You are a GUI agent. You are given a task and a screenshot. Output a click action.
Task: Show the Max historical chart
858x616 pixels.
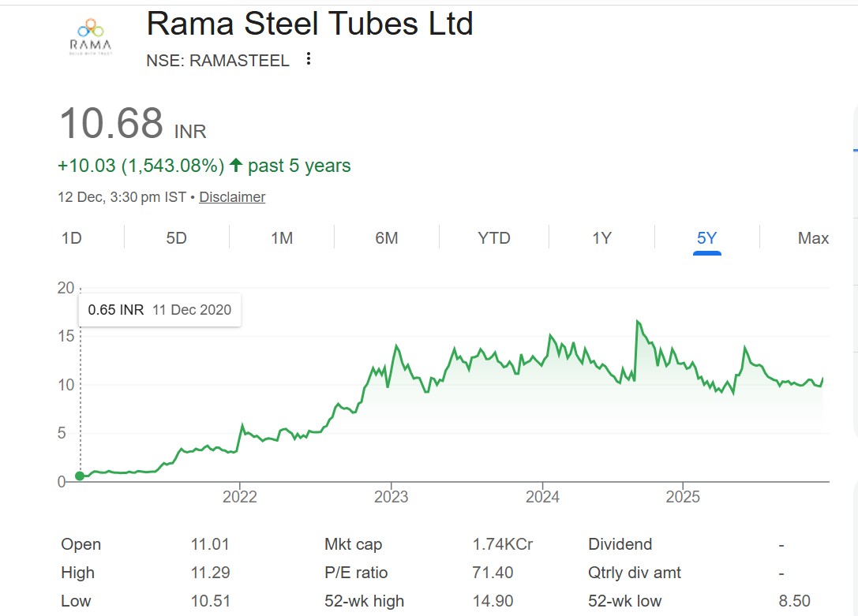point(813,237)
